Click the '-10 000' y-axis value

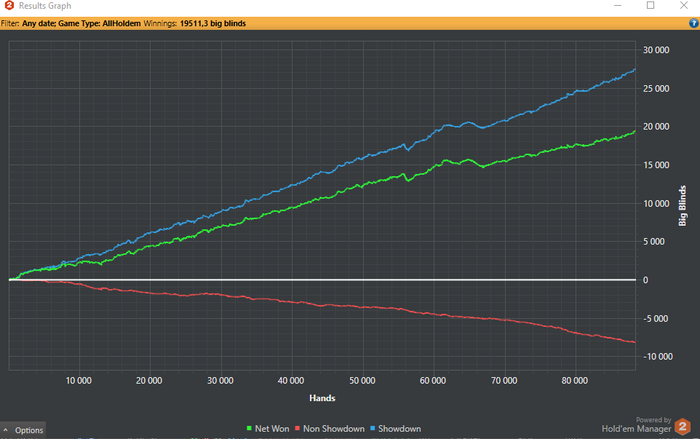(658, 357)
